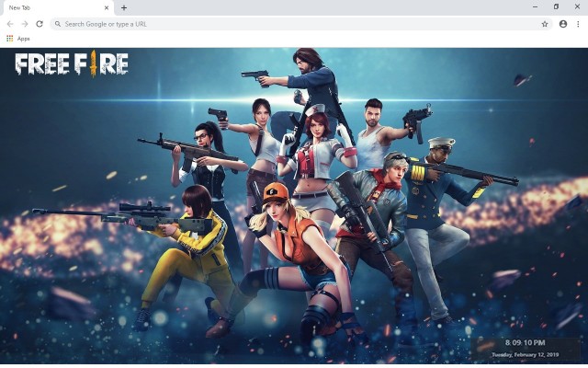588x368 pixels.
Task: Click the forward navigation arrow
Action: tap(25, 24)
